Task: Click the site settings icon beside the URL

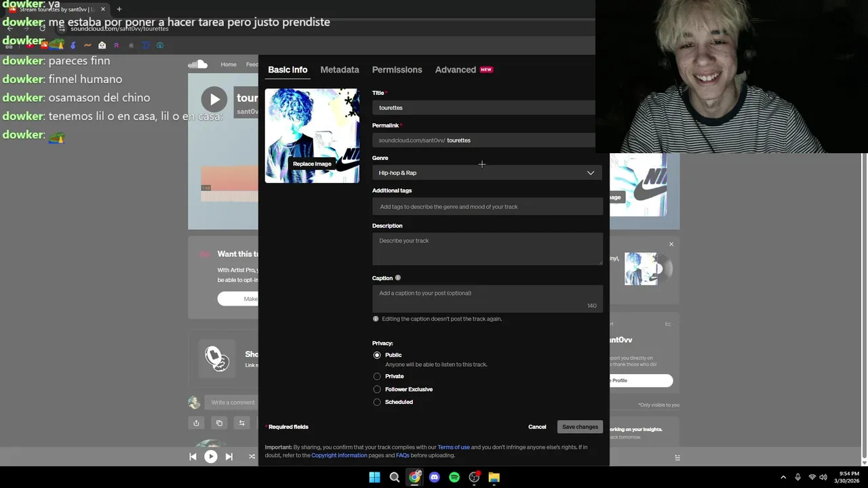Action: (x=61, y=28)
